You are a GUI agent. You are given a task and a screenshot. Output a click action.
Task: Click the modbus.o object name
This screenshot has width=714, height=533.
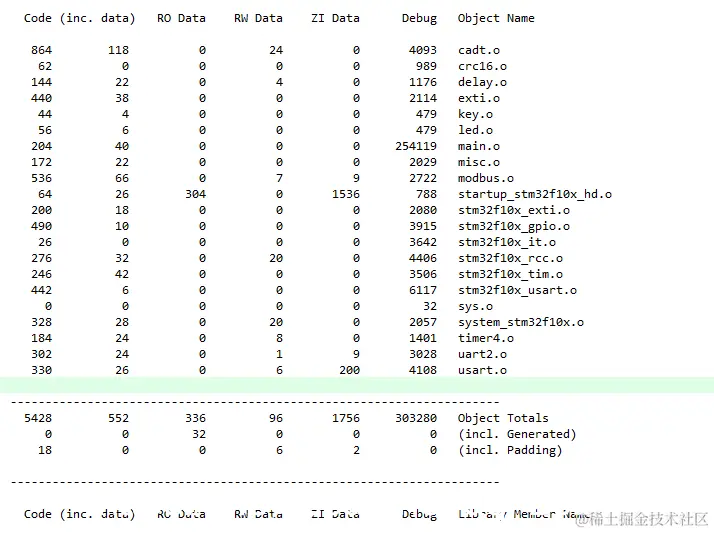click(486, 178)
